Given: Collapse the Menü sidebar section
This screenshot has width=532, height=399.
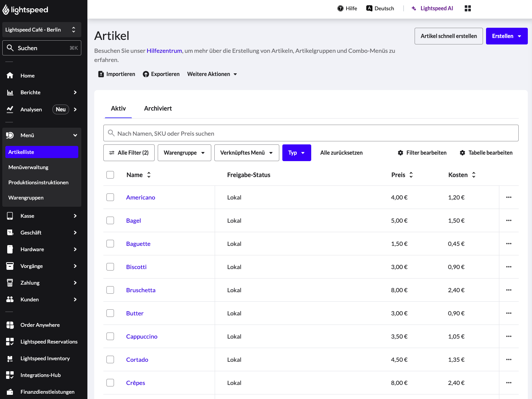Looking at the screenshot, I should click(x=75, y=135).
